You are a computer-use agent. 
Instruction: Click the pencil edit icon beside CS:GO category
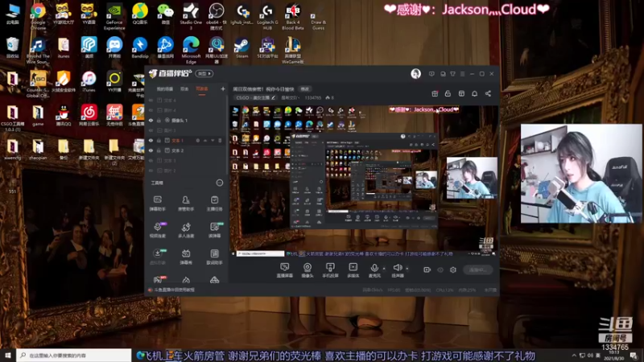[273, 97]
